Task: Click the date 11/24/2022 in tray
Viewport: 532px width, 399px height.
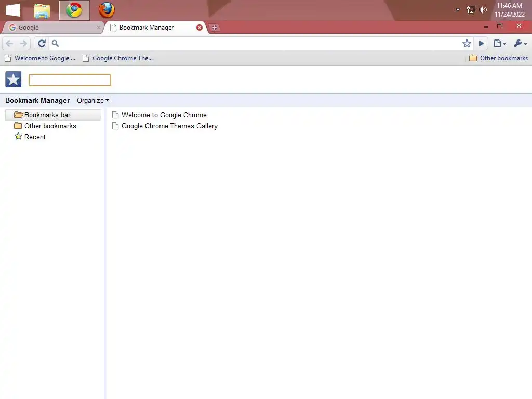Action: [509, 15]
